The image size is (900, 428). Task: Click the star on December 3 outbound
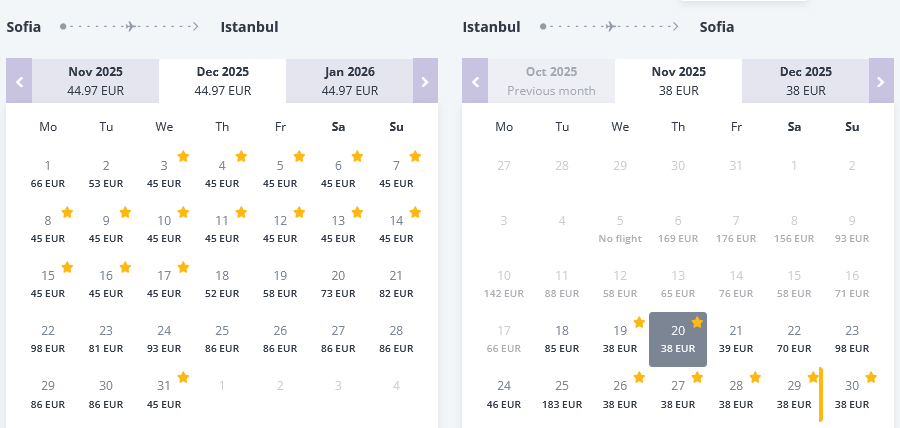tap(183, 156)
